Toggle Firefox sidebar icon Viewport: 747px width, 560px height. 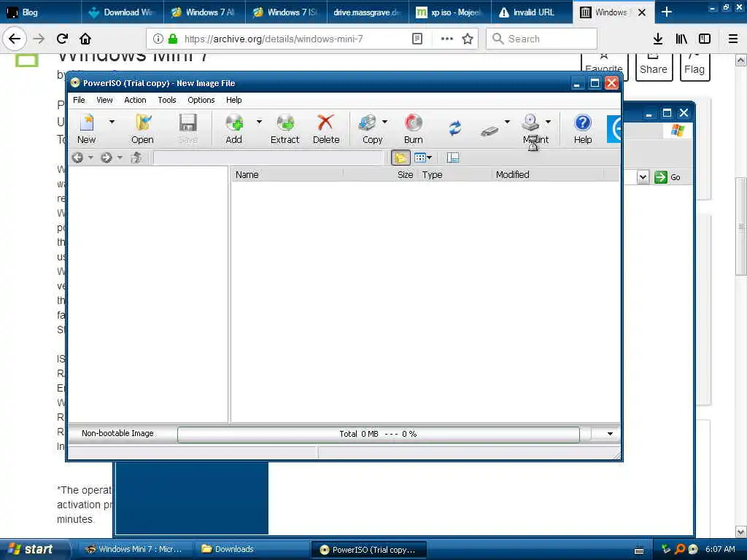click(705, 39)
